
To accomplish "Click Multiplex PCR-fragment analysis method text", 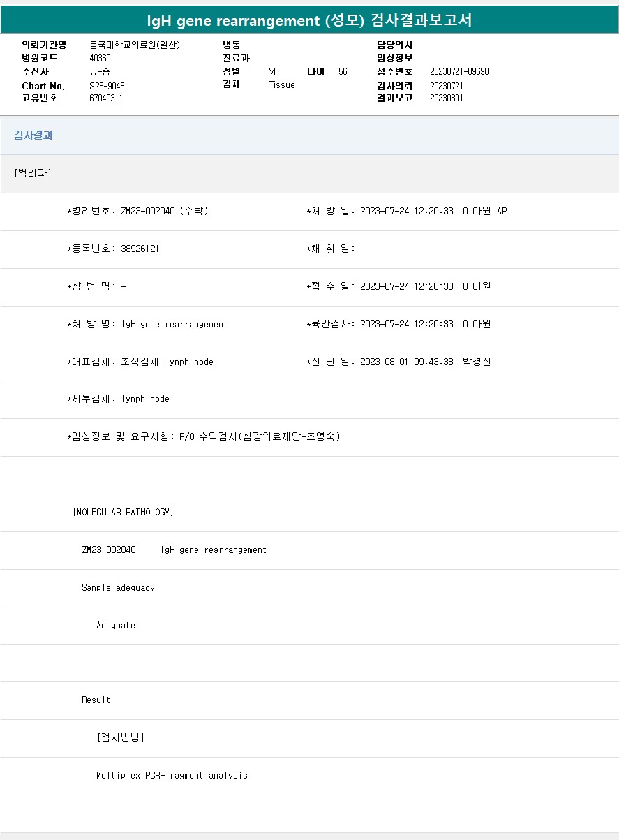I will click(172, 775).
